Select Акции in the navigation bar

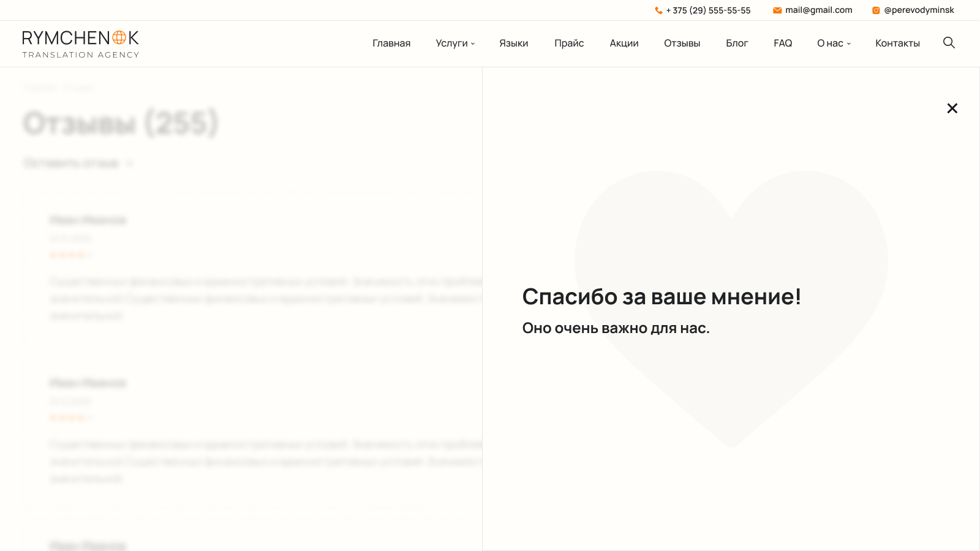624,43
